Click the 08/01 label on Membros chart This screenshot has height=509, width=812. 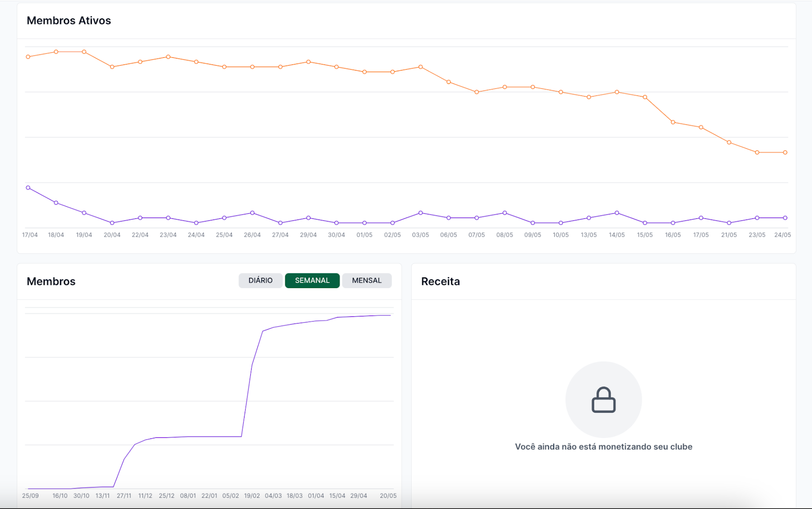pos(188,496)
